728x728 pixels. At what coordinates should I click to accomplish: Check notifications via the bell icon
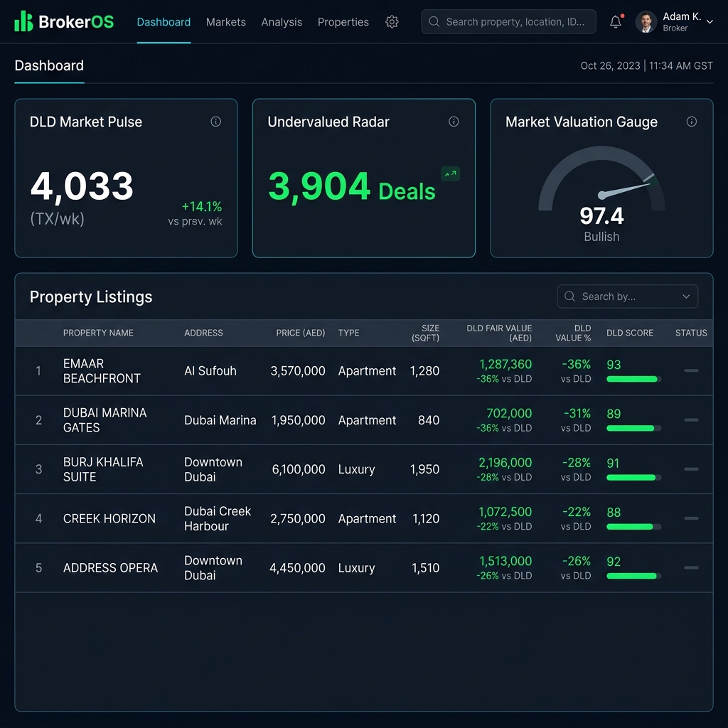click(616, 22)
